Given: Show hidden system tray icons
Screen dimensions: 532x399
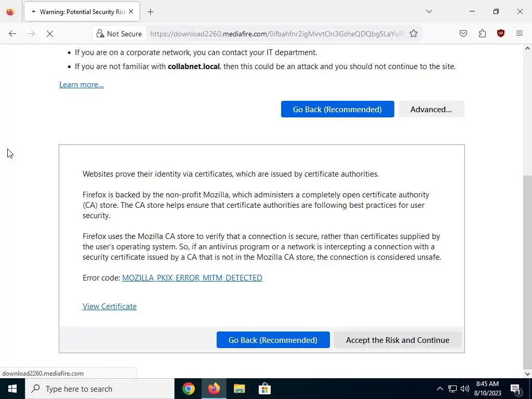Looking at the screenshot, I should [x=440, y=389].
